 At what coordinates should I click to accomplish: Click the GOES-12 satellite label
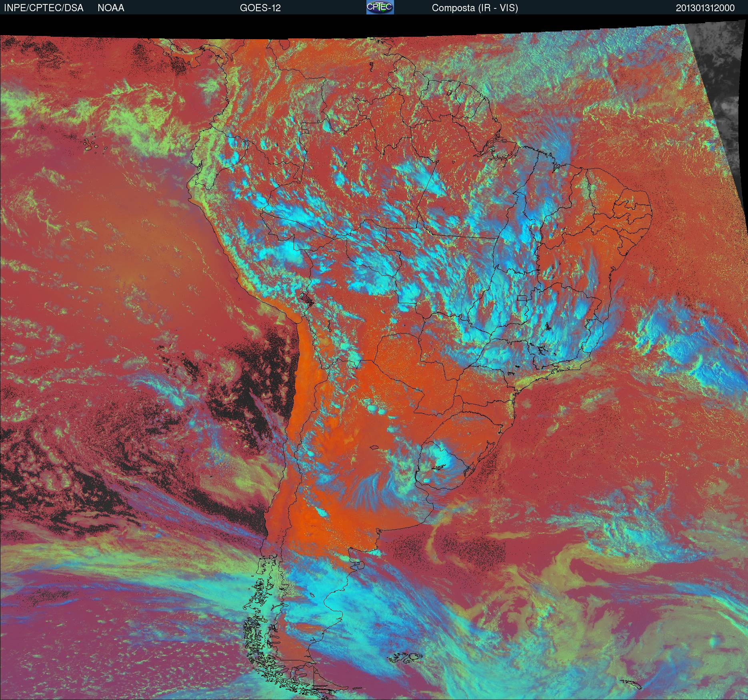260,8
